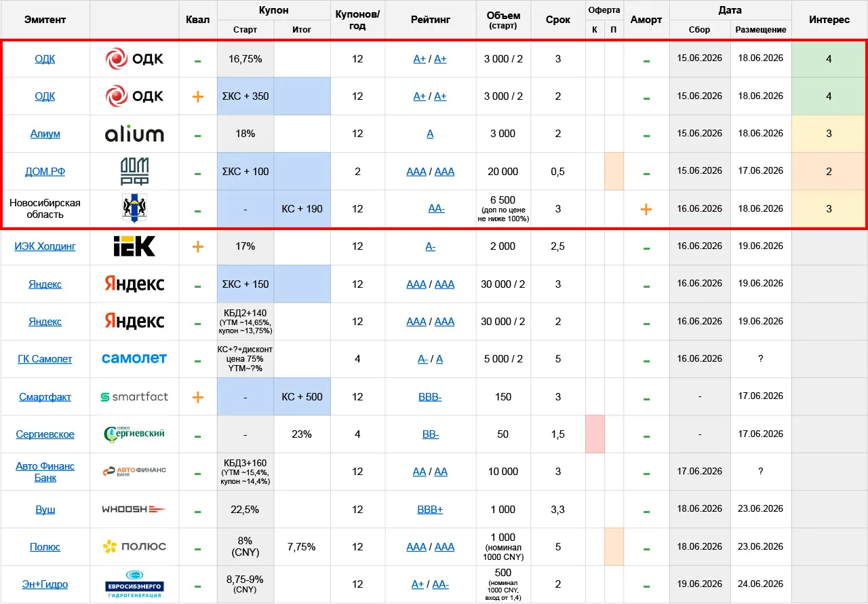Image resolution: width=868 pixels, height=604 pixels.
Task: Open the AA- rating link for Новосибирская область
Action: (x=436, y=209)
